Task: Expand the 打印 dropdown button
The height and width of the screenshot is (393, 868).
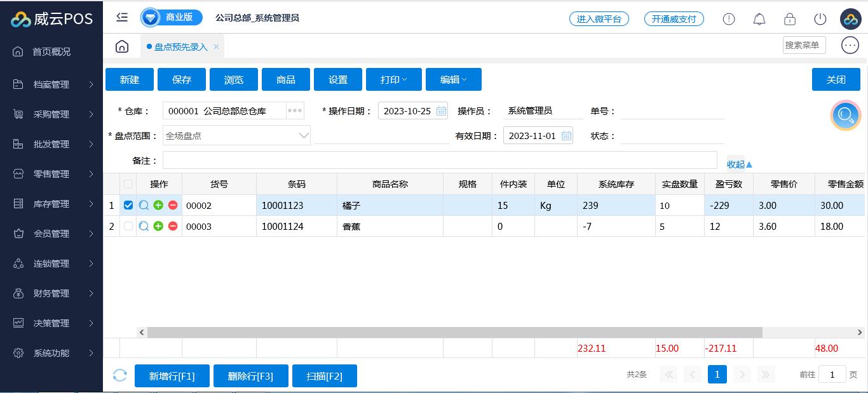Action: coord(393,79)
